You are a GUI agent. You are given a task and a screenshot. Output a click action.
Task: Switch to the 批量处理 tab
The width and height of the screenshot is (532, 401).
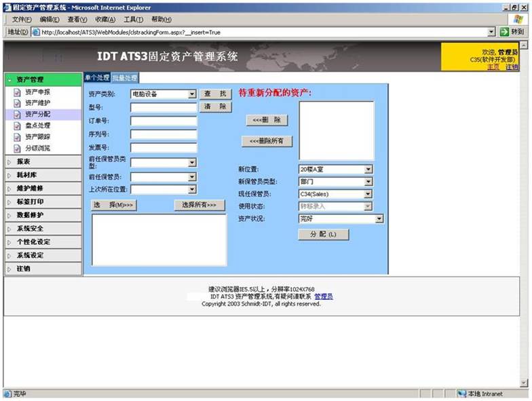pos(125,78)
